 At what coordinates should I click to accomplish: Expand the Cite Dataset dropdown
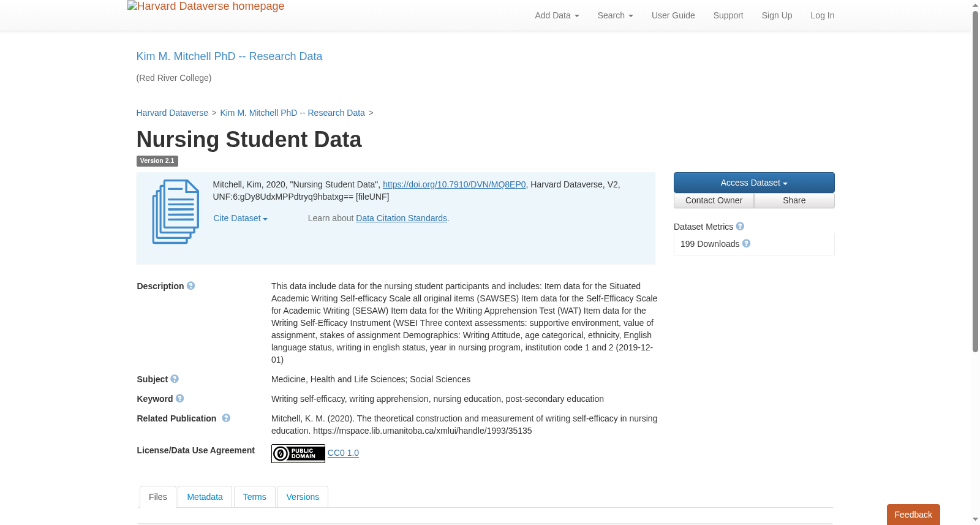(240, 218)
